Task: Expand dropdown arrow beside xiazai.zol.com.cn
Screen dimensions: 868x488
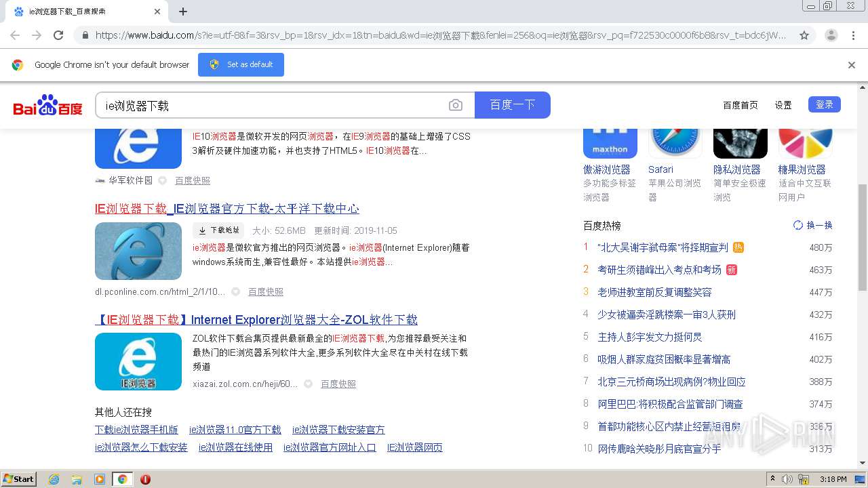Action: point(308,384)
